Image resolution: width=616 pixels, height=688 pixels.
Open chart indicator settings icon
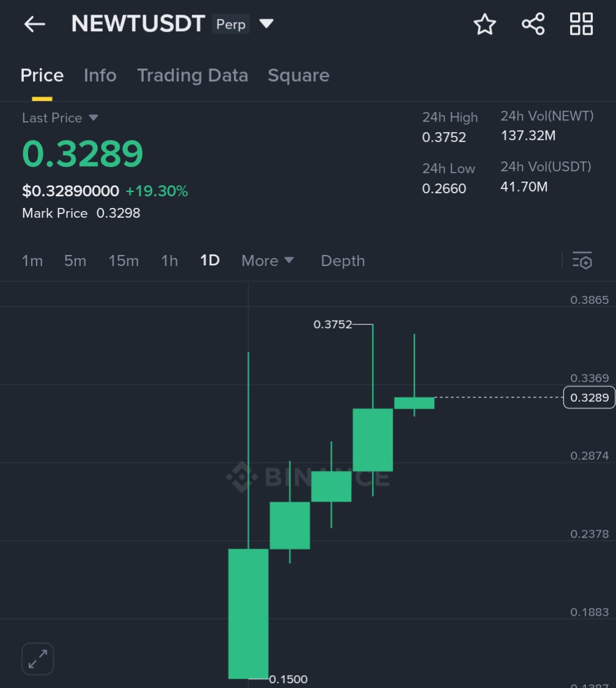tap(582, 260)
